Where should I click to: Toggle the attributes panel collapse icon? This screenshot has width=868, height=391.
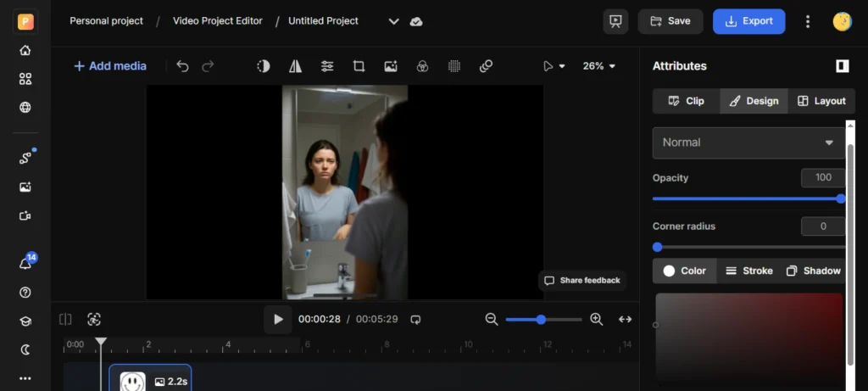(842, 66)
